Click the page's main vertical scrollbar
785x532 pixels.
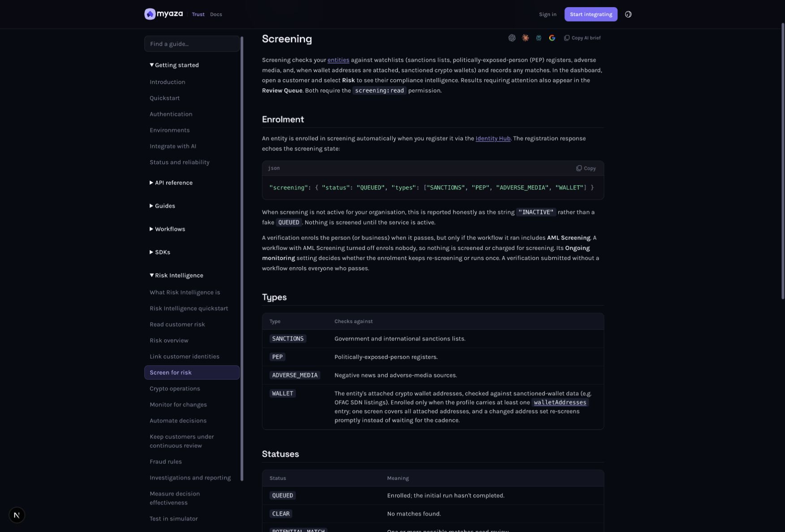(783, 161)
